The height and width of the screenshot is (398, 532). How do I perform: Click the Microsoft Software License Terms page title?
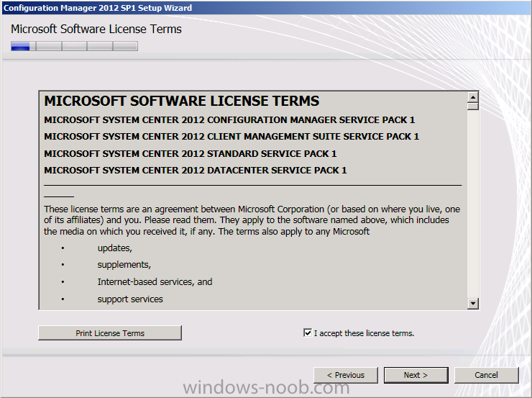pyautogui.click(x=96, y=30)
